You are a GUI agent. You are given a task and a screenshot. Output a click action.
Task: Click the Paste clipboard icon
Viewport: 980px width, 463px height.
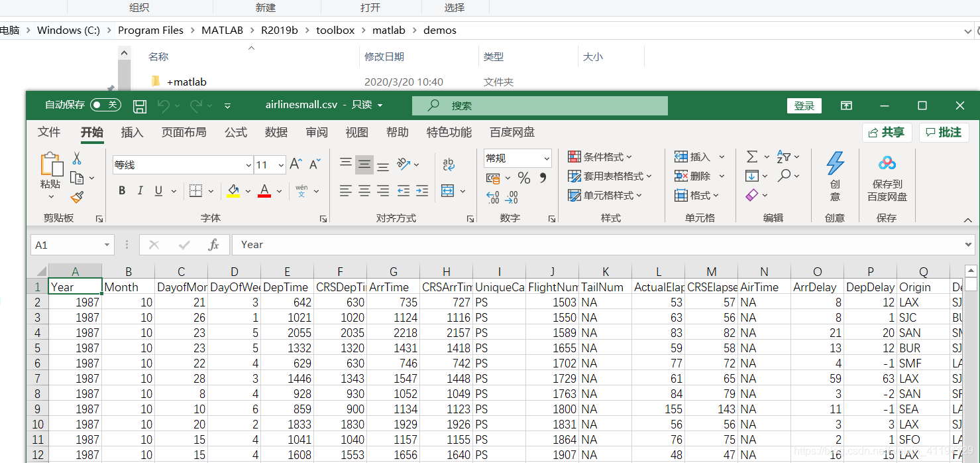click(x=51, y=164)
